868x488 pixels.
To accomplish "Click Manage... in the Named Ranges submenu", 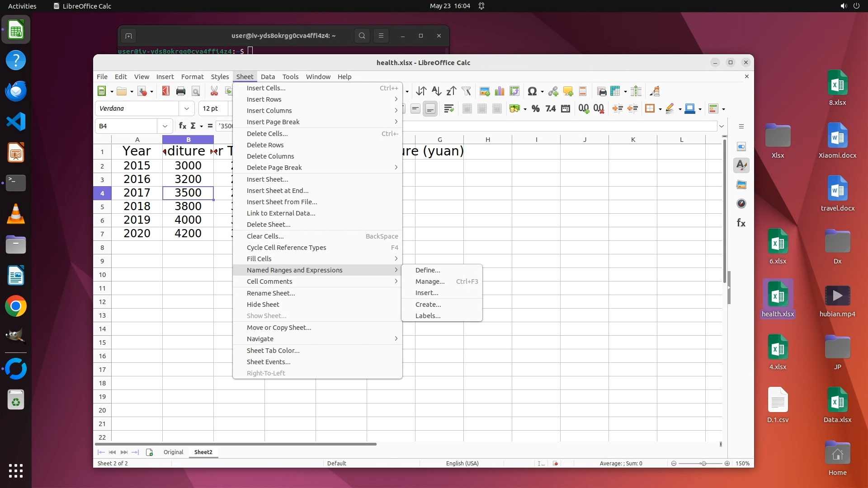I will [430, 282].
